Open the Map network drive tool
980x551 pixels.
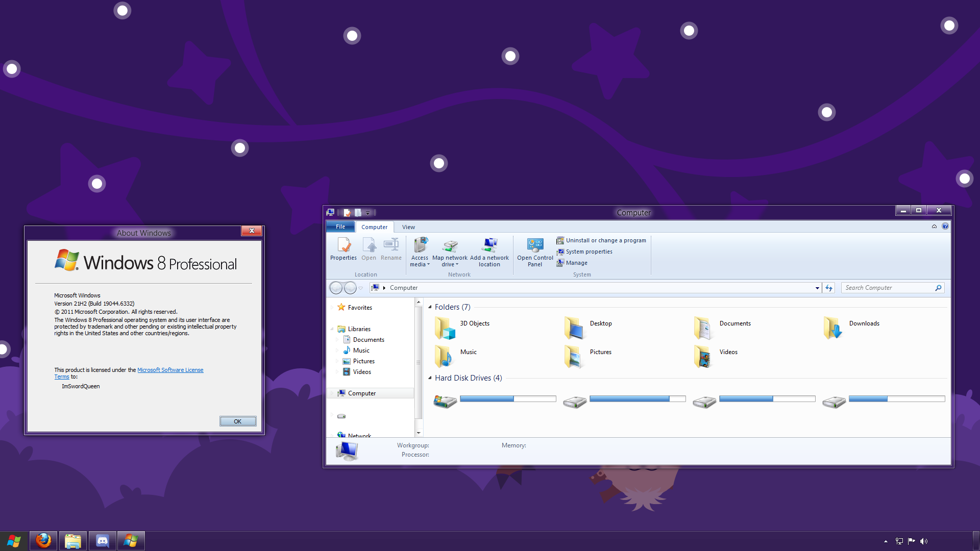[450, 252]
